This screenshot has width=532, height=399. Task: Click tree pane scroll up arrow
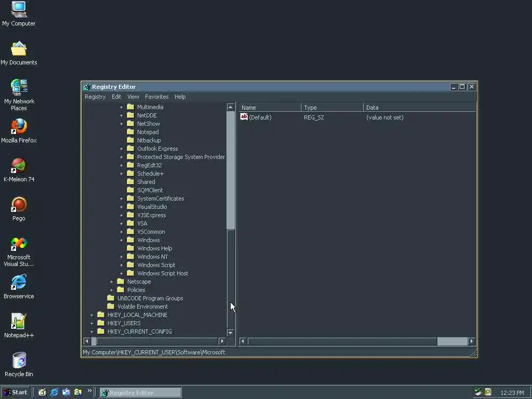[230, 107]
